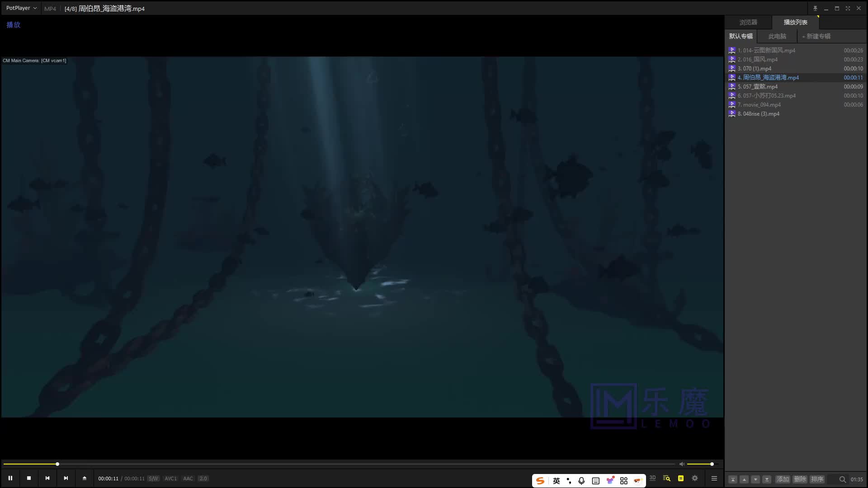Switch to the 浏览器 tab

(x=748, y=22)
